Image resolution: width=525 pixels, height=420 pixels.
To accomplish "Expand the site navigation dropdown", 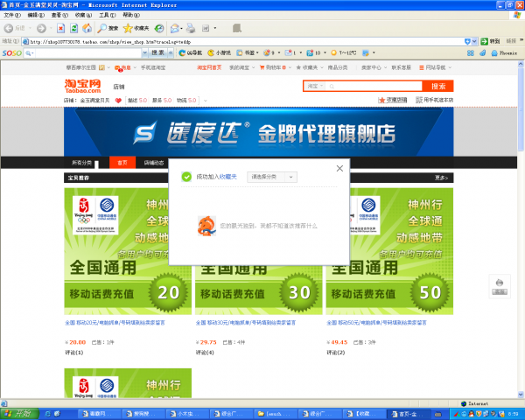I will pyautogui.click(x=450, y=67).
